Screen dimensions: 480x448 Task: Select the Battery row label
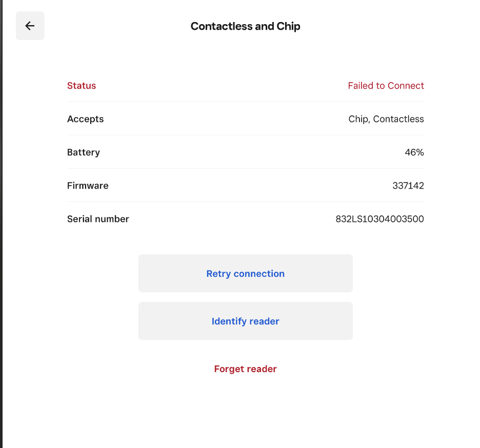(x=83, y=152)
